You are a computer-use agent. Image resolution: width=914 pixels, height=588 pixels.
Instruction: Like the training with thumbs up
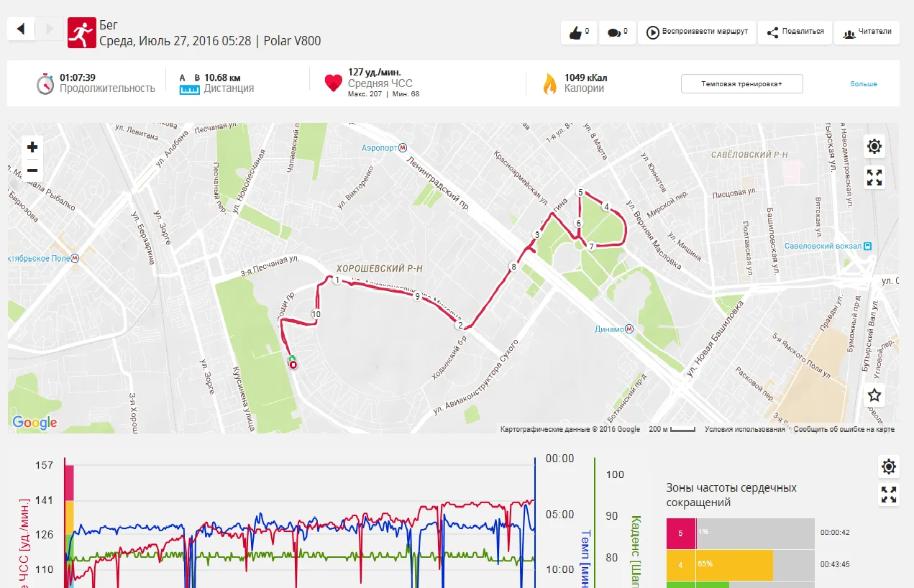pos(578,32)
